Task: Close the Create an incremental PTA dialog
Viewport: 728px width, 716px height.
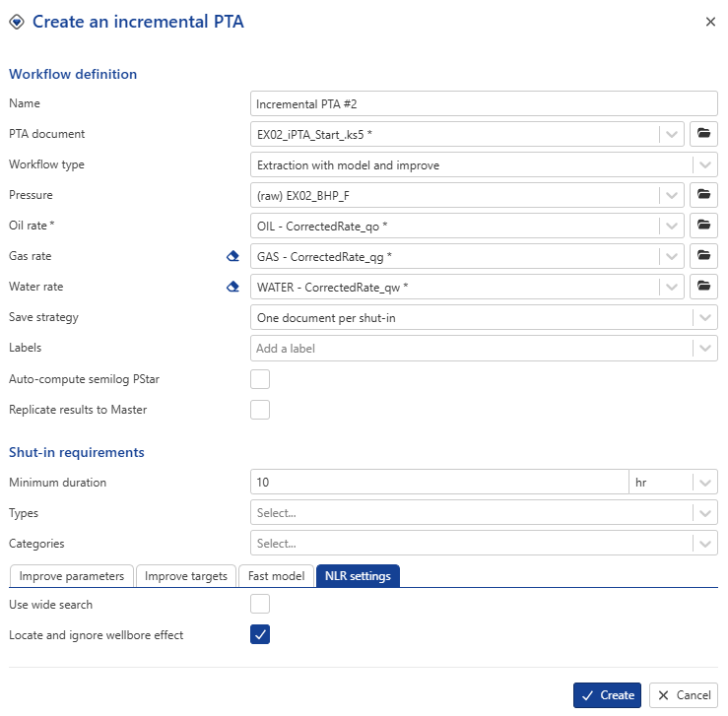Action: [710, 22]
